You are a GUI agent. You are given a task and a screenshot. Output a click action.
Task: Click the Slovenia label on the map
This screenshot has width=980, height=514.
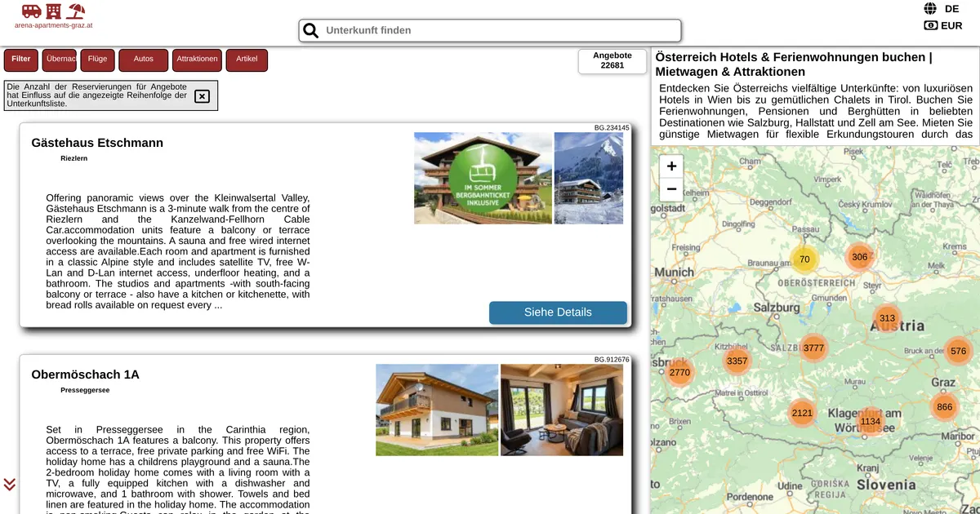click(x=886, y=485)
